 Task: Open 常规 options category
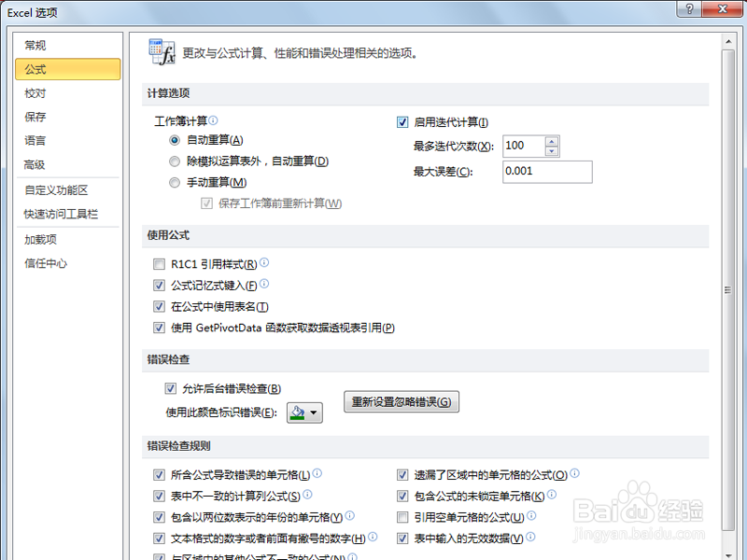pos(67,45)
